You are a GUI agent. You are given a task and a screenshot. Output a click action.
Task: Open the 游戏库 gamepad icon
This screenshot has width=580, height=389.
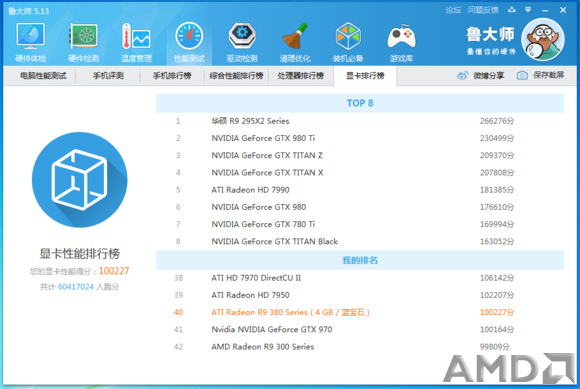pyautogui.click(x=401, y=37)
